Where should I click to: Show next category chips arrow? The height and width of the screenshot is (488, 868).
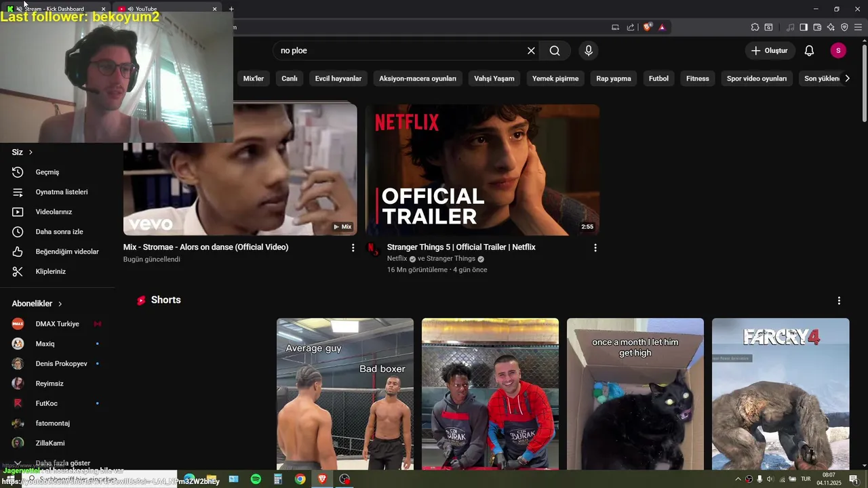(x=847, y=79)
